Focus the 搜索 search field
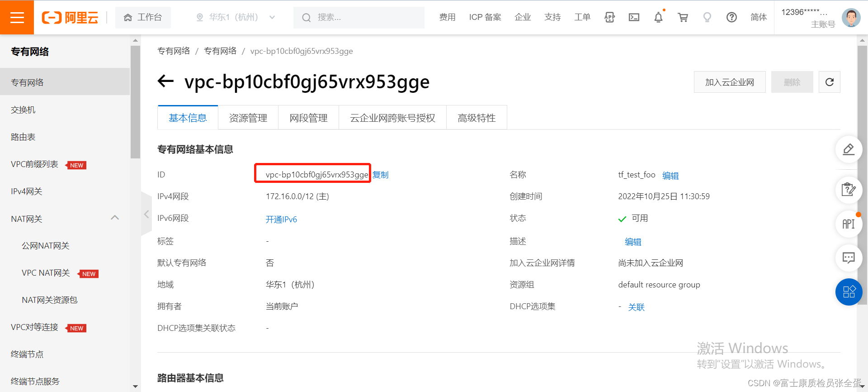 tap(359, 18)
